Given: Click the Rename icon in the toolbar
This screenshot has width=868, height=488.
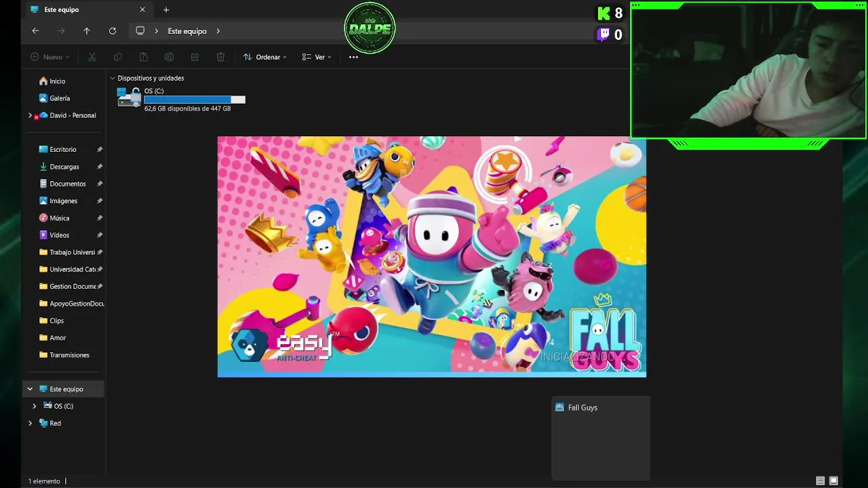Looking at the screenshot, I should pyautogui.click(x=169, y=57).
